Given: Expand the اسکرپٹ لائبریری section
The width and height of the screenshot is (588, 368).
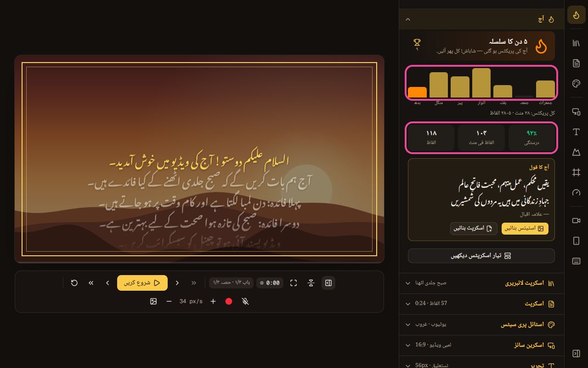Looking at the screenshot, I should (481, 283).
